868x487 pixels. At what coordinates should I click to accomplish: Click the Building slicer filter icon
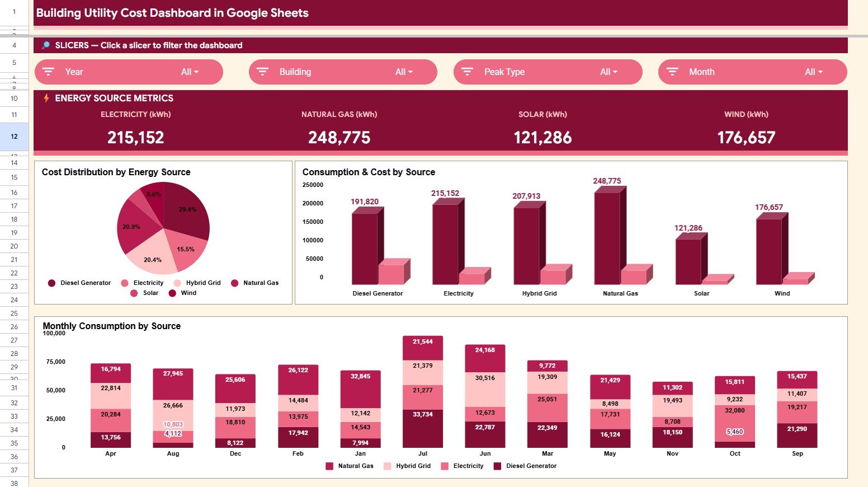tap(262, 72)
